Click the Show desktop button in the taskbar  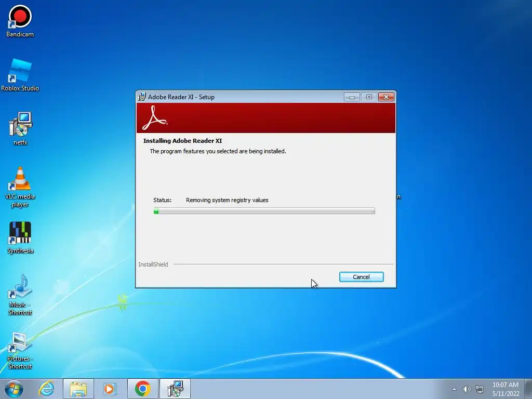(x=528, y=389)
